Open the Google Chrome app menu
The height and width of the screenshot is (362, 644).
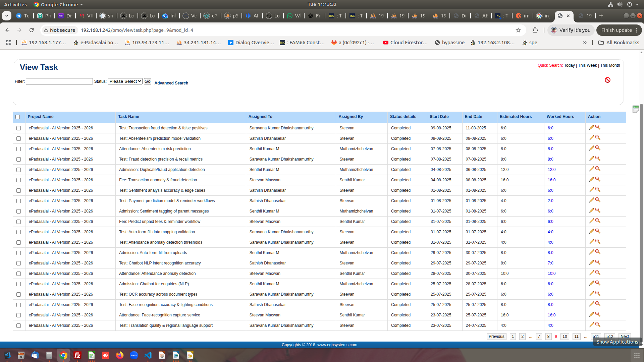coord(59,4)
